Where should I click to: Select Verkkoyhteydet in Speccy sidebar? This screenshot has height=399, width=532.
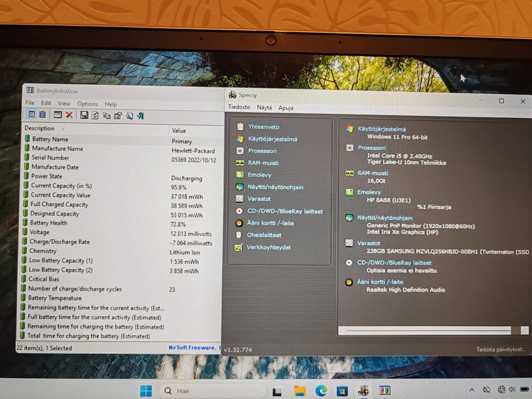[x=269, y=247]
